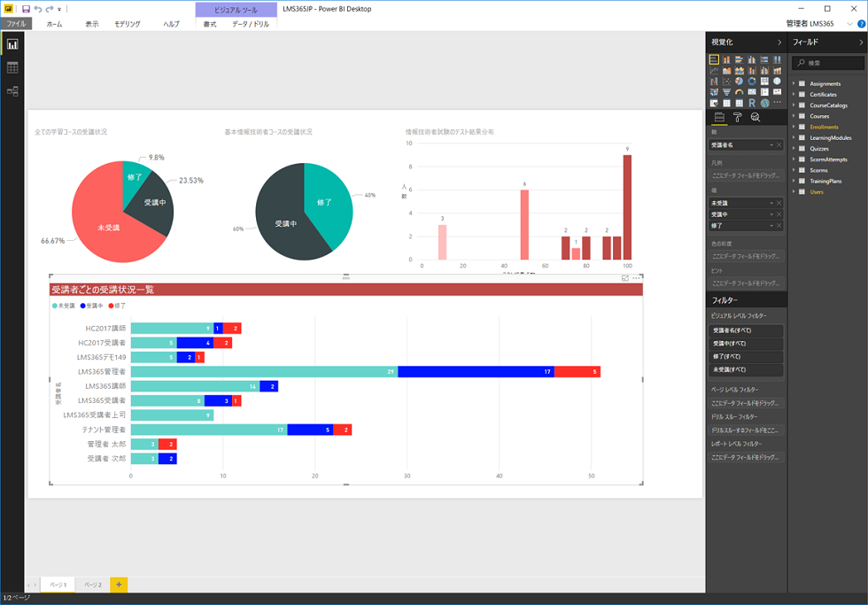868x605 pixels.
Task: Select the pie chart visual type
Action: coord(739,81)
